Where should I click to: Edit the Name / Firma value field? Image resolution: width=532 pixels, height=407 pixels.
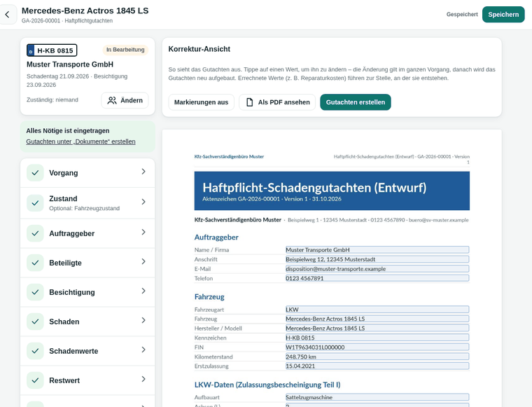pyautogui.click(x=377, y=250)
